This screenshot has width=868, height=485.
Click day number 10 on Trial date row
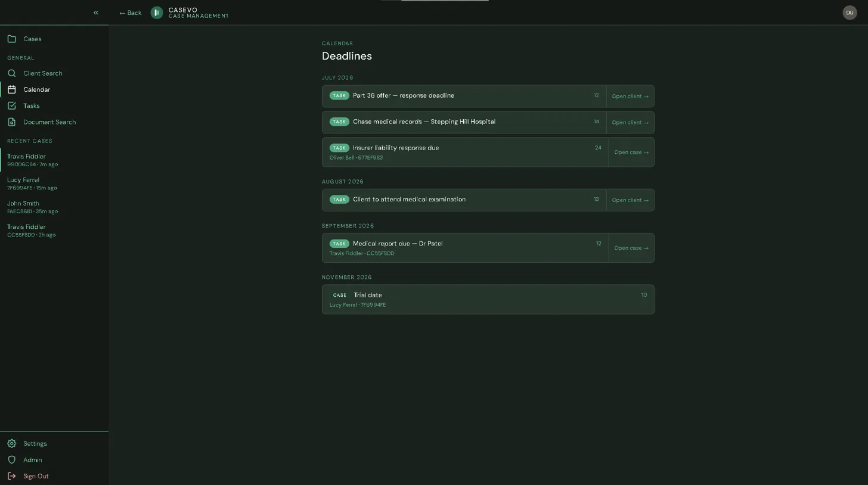[x=644, y=295]
